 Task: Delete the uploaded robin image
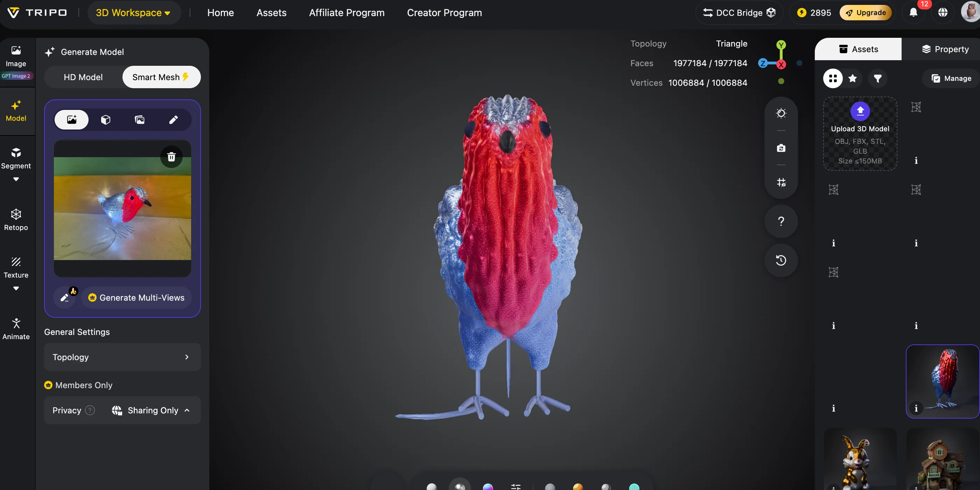click(171, 156)
